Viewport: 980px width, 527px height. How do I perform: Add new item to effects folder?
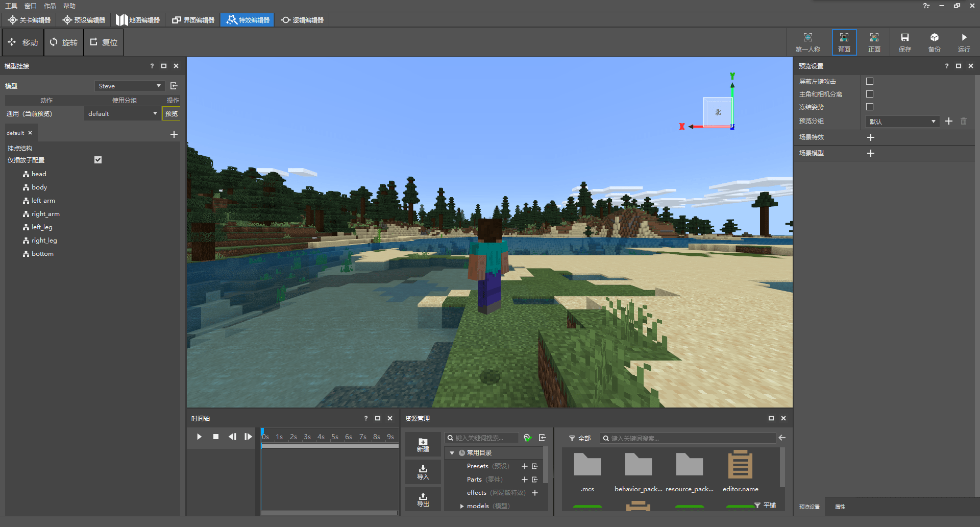[535, 493]
